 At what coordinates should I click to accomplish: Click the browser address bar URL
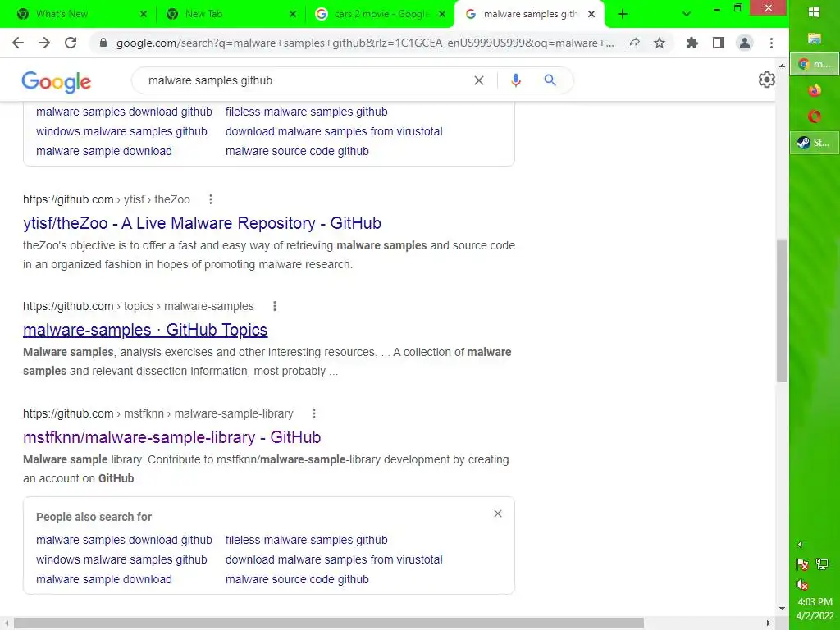coord(365,43)
